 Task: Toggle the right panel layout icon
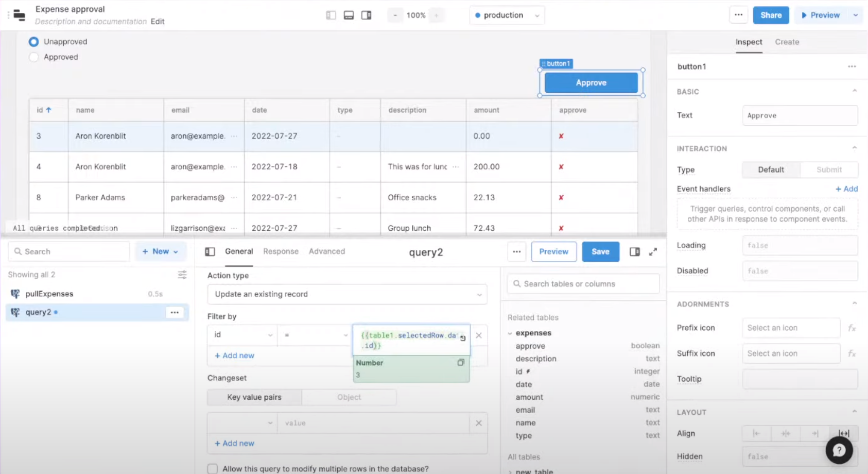[367, 15]
